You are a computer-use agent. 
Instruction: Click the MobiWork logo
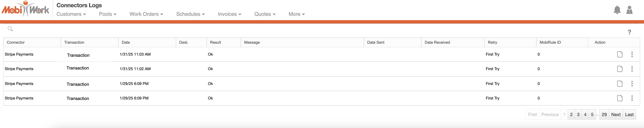pos(25,9)
